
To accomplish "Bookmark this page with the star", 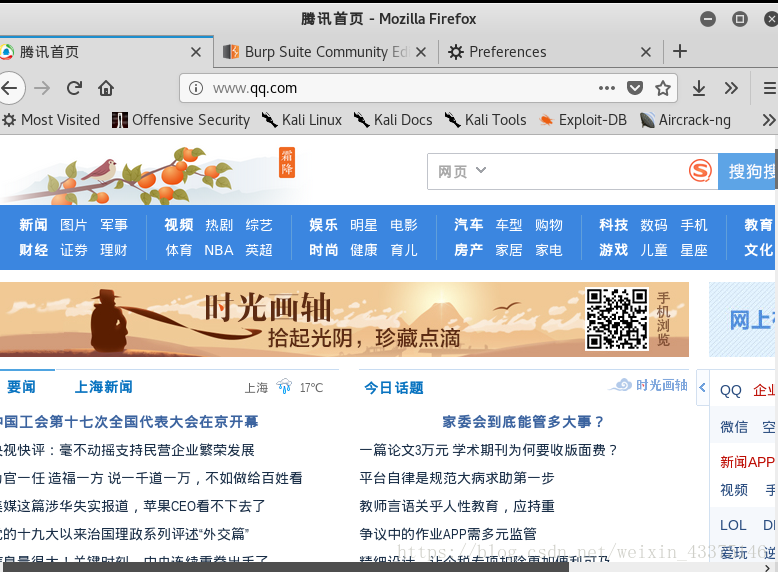I will coord(663,88).
